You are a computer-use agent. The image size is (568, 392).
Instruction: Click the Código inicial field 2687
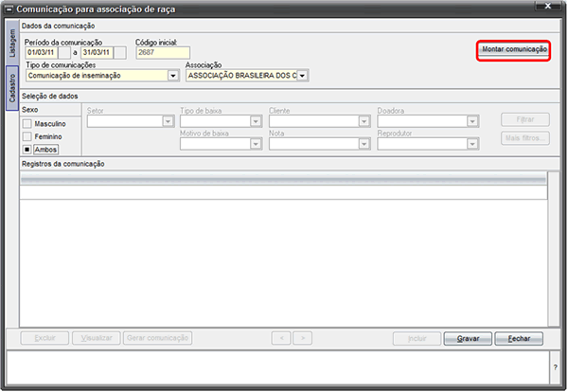(163, 52)
